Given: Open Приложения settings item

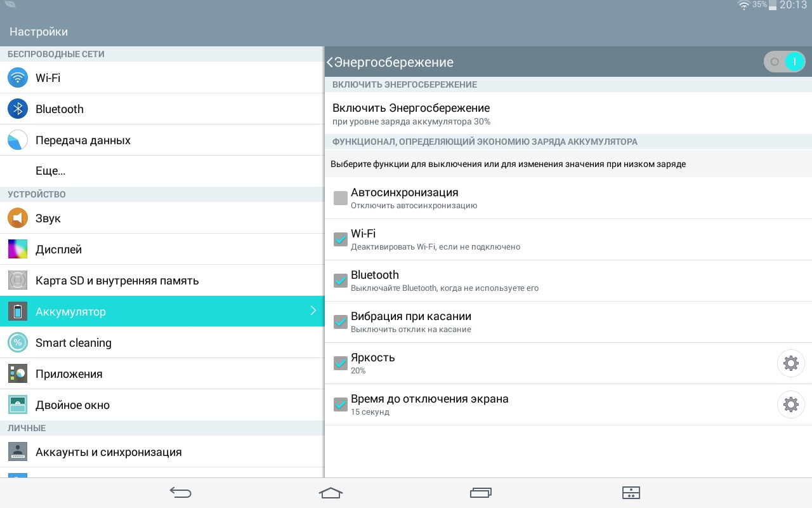Looking at the screenshot, I should (69, 374).
